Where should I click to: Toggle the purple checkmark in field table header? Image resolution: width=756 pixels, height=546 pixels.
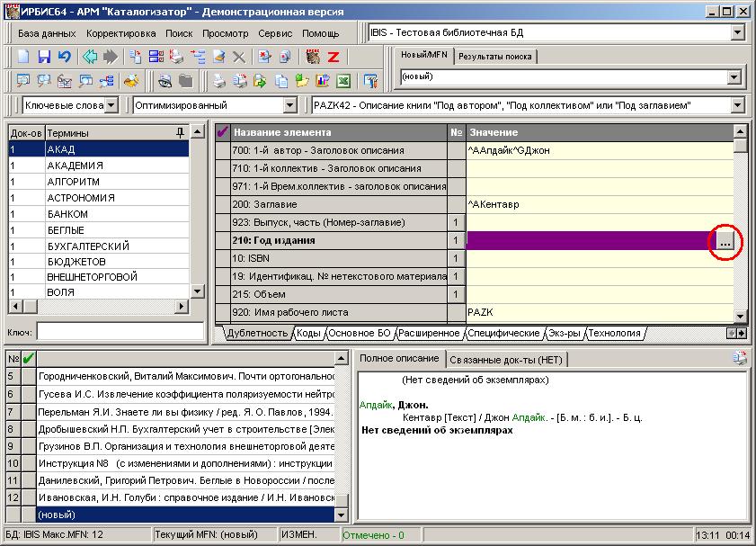[223, 133]
